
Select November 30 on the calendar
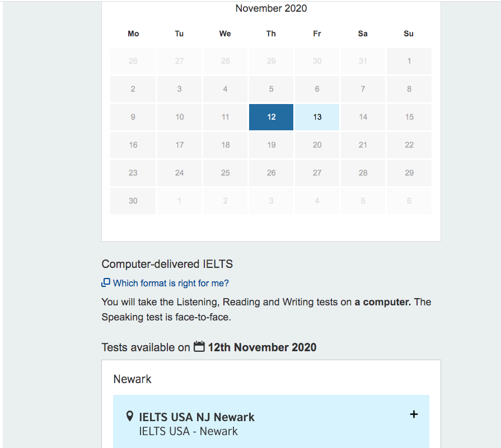[133, 200]
